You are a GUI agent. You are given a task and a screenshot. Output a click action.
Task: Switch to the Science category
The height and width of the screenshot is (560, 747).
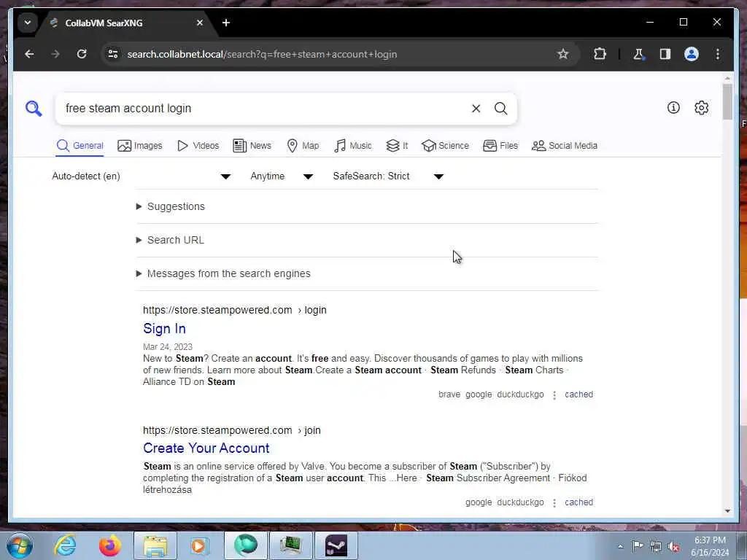[446, 146]
